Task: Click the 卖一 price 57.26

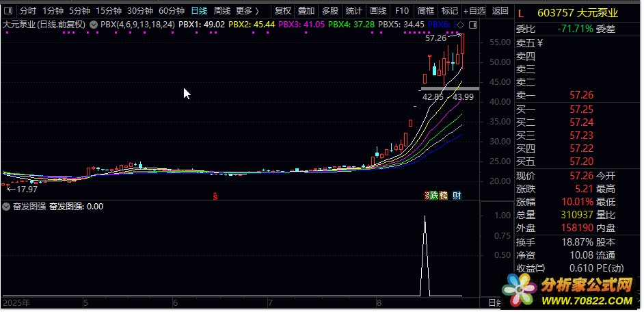Action: click(582, 95)
